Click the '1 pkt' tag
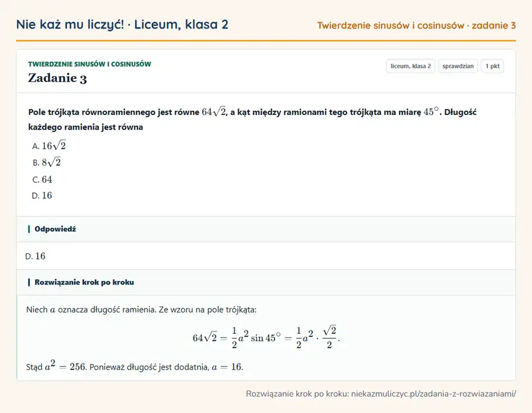The image size is (532, 413). click(x=492, y=66)
